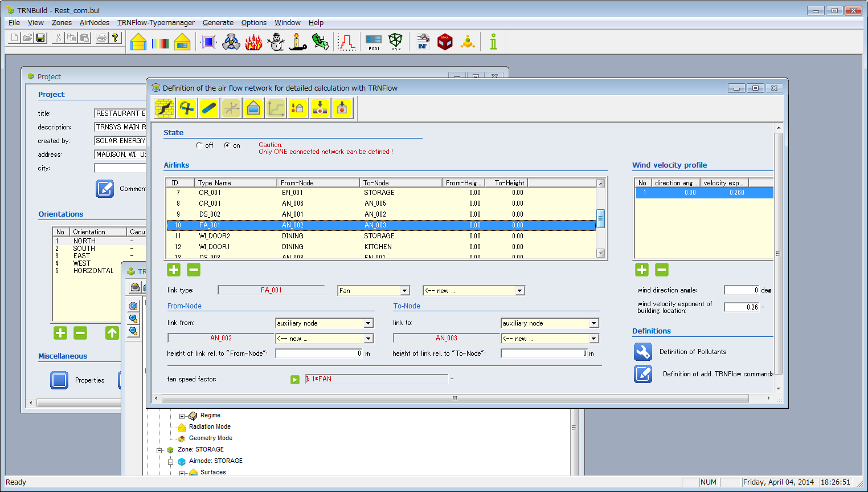Open the Options menu
Viewport: 868px width, 492px height.
pyautogui.click(x=254, y=23)
